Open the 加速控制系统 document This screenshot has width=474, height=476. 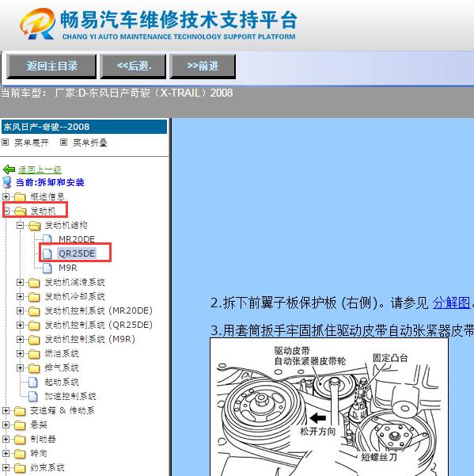(x=70, y=396)
